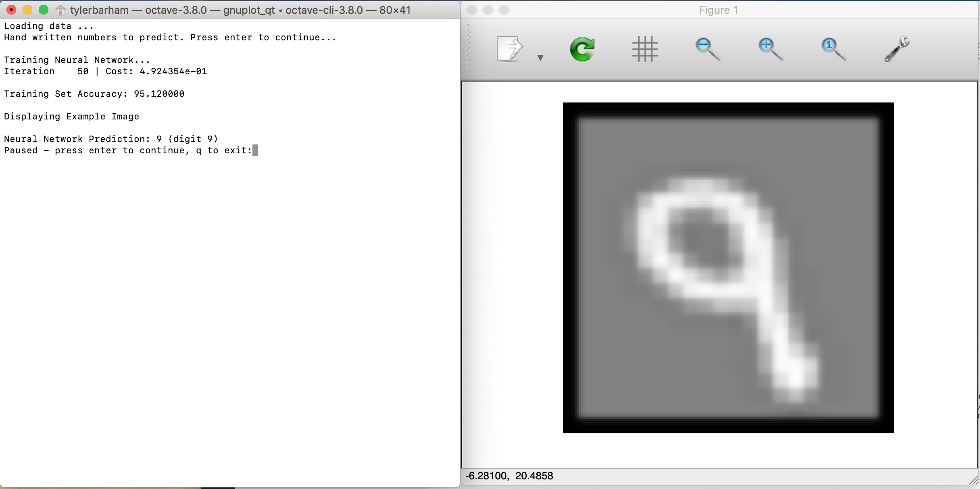This screenshot has width=980, height=489.
Task: Click the terminal cursor after 'q to exit:'
Action: click(255, 150)
